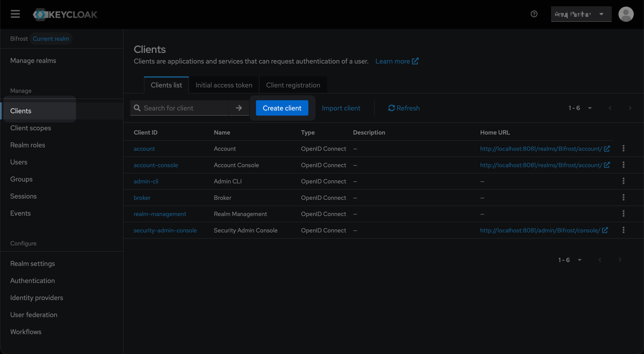Open the realm-management client link
Image resolution: width=644 pixels, height=354 pixels.
160,214
